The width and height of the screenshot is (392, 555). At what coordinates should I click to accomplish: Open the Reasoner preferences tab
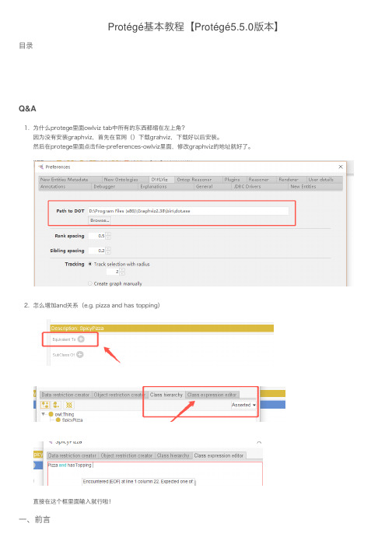tap(259, 180)
